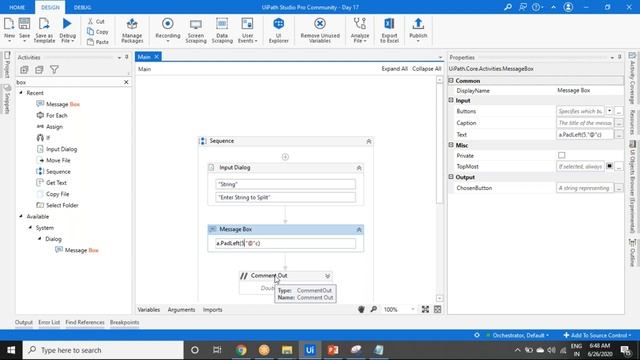Select the DESIGN ribbon tab
This screenshot has width=640, height=360.
(50, 7)
